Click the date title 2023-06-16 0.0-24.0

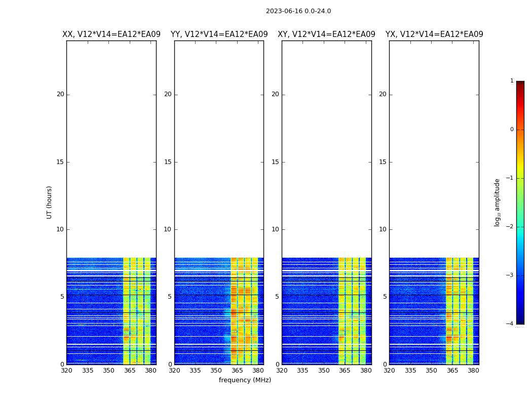pos(298,11)
